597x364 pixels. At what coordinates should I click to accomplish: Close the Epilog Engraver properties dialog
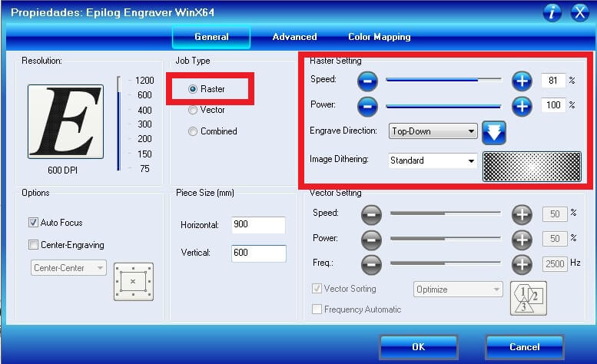(580, 12)
